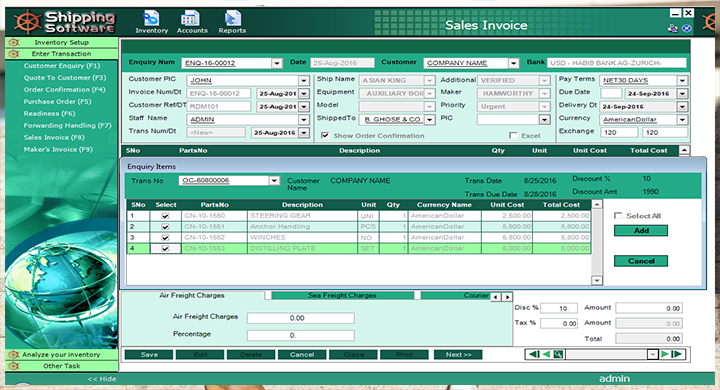Click the bottom toolbar Cancel button
The width and height of the screenshot is (720, 390).
(x=302, y=355)
